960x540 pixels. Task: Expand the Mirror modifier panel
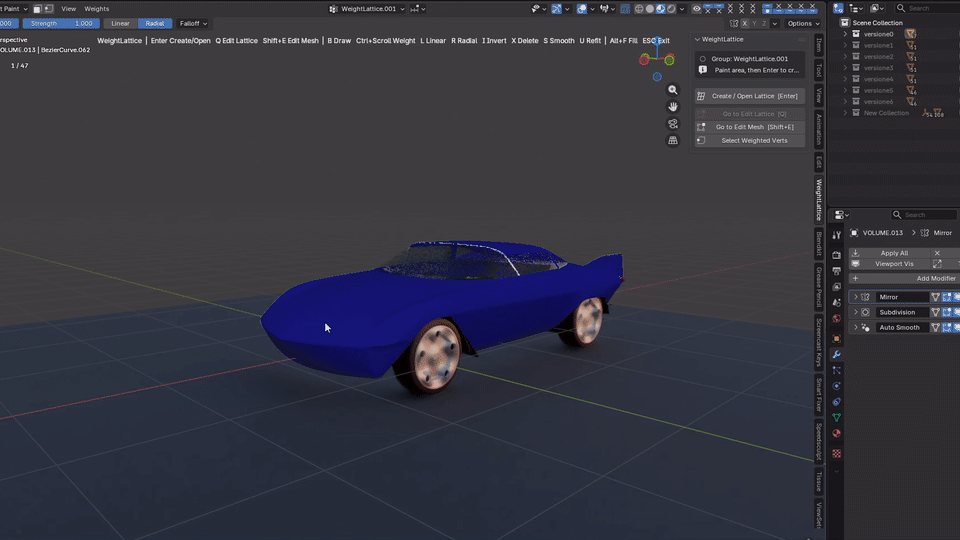(x=855, y=297)
